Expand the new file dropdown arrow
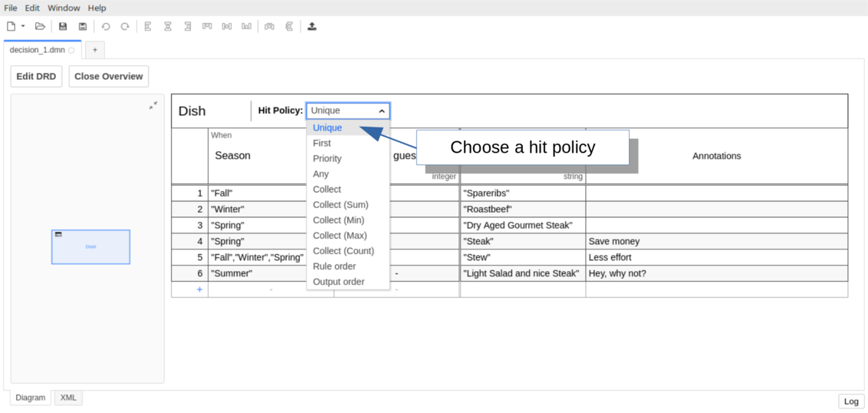The height and width of the screenshot is (413, 868). 23,26
